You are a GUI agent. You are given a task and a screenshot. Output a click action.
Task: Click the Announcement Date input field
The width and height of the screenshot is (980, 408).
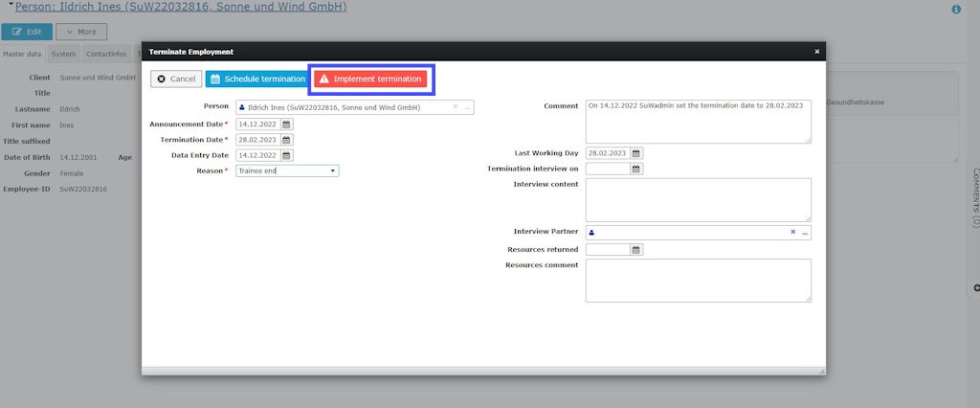(x=258, y=125)
